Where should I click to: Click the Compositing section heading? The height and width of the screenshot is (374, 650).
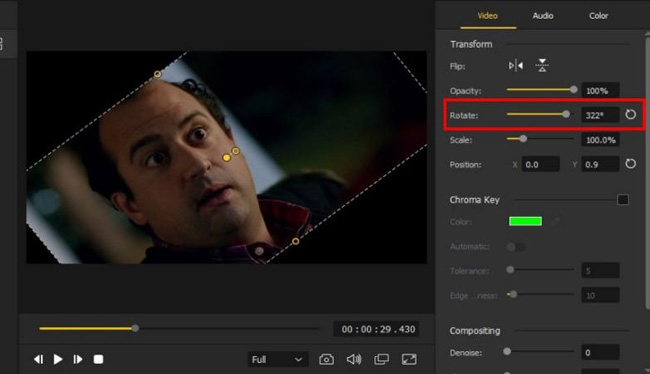[x=475, y=330]
